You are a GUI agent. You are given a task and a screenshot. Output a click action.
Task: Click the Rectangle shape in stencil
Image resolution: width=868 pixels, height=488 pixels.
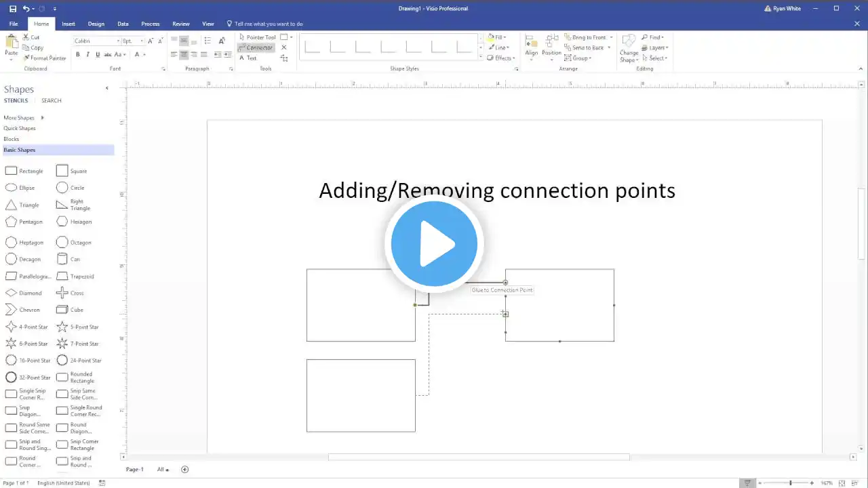24,171
